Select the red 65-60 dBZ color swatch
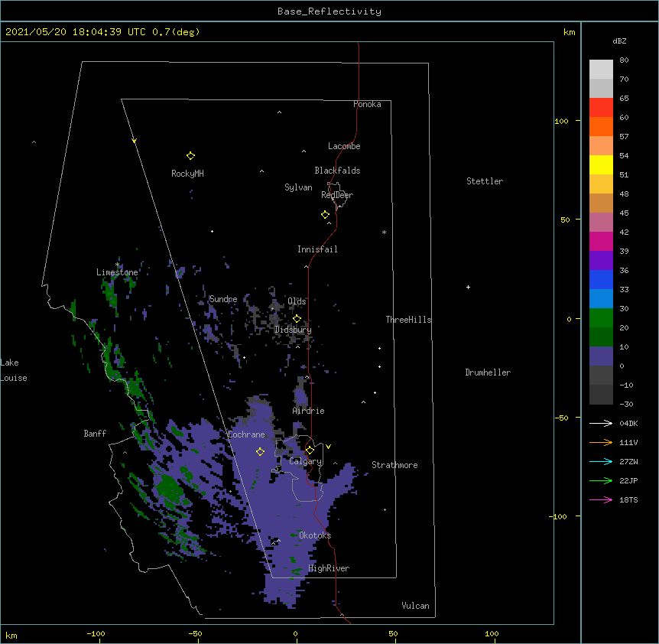 pyautogui.click(x=601, y=107)
